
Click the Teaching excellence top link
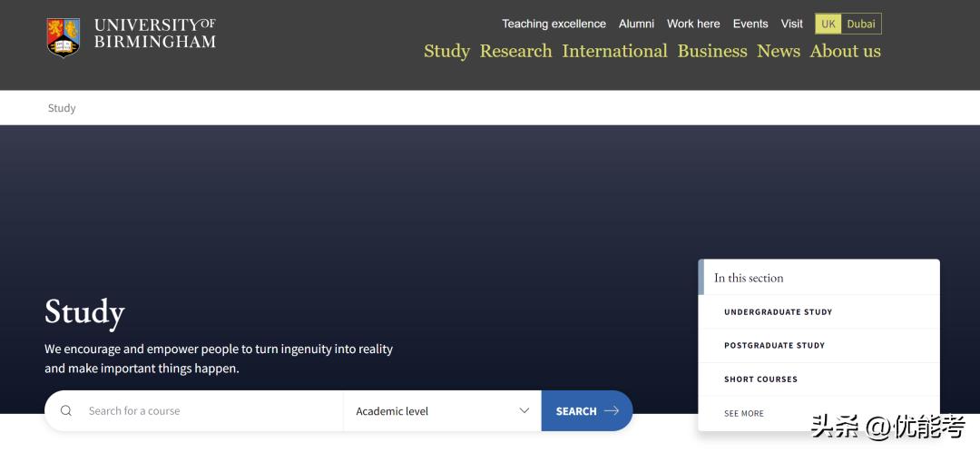pos(554,25)
